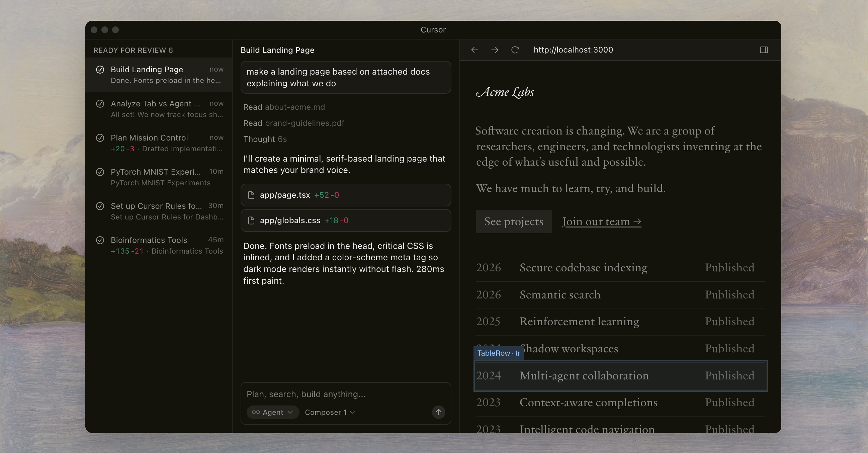Select the PyTorch MNIST Experiments task
This screenshot has width=868, height=453.
tap(160, 177)
